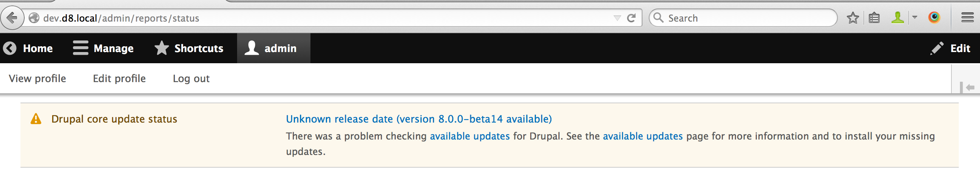Open the Edit profile link

click(x=119, y=79)
